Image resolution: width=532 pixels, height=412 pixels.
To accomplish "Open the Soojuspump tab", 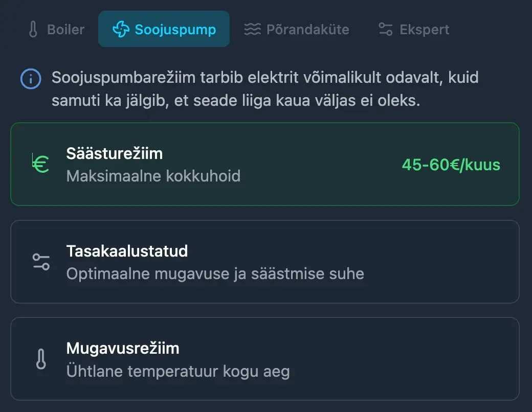I will tap(164, 29).
